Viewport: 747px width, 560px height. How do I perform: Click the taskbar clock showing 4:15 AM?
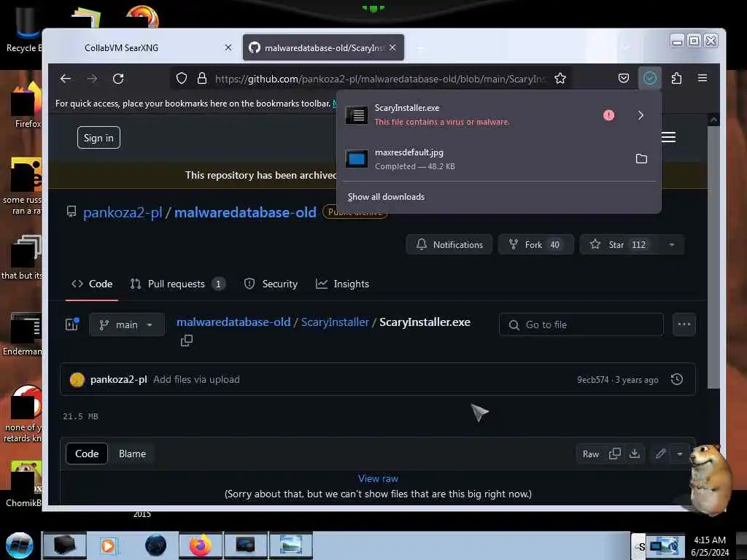click(x=710, y=545)
